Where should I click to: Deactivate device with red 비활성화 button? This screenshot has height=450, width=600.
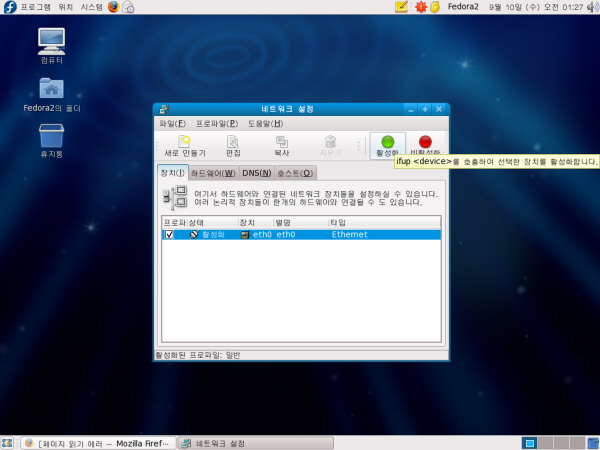click(425, 146)
